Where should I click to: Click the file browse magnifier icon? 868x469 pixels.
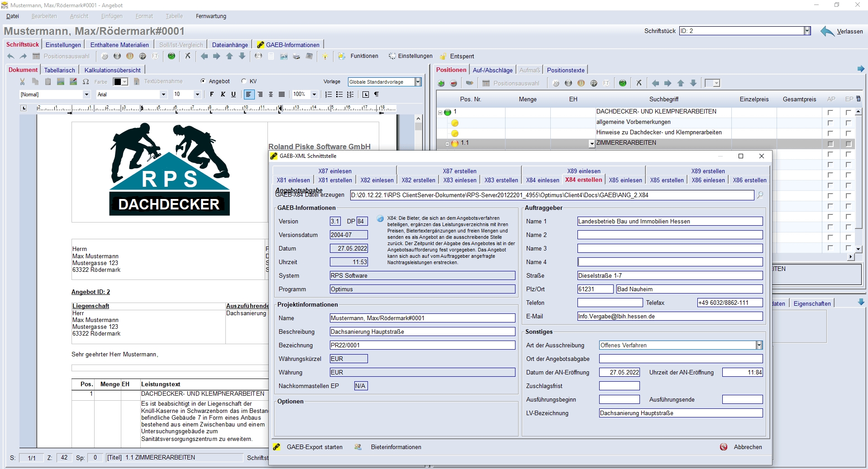click(760, 195)
